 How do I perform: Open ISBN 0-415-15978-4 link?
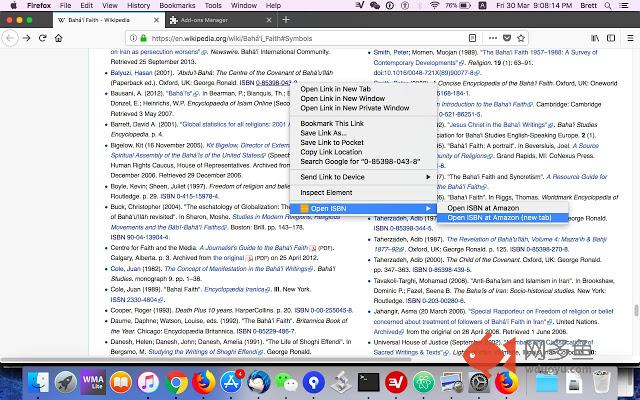pos(189,196)
